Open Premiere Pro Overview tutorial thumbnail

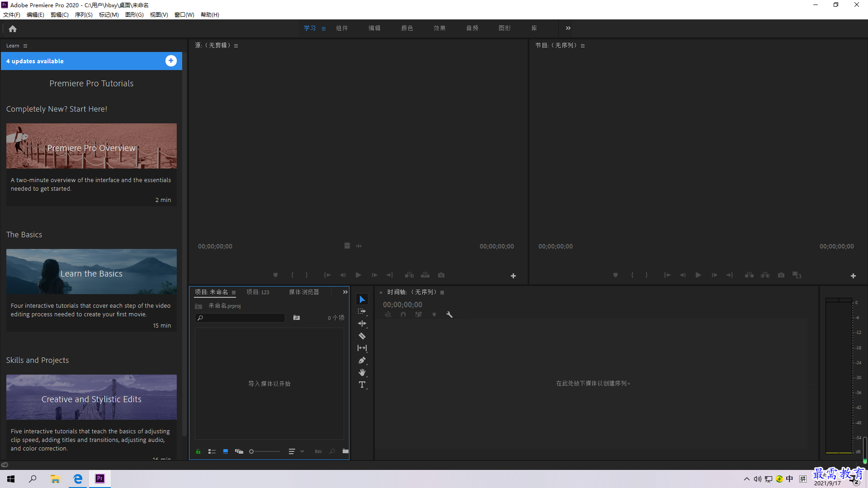coord(91,146)
